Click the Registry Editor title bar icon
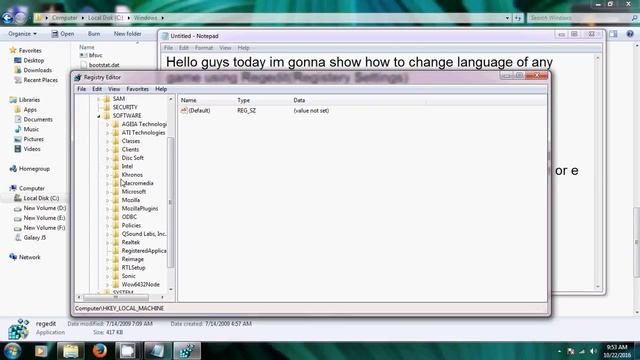The width and height of the screenshot is (640, 360). click(x=78, y=77)
